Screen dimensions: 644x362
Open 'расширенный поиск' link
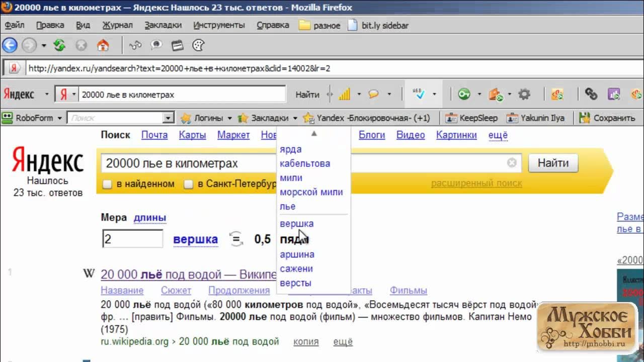click(476, 184)
